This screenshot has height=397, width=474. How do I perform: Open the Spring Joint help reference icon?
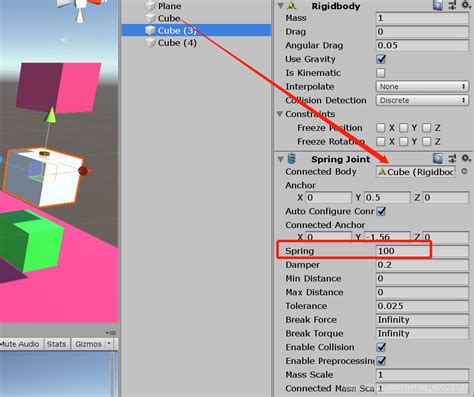(438, 159)
